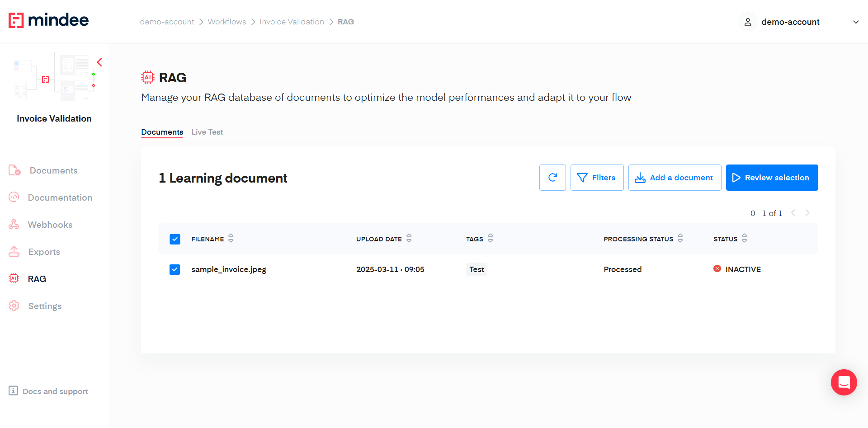The width and height of the screenshot is (868, 428).
Task: Go to Workflows in breadcrumb
Action: point(226,22)
